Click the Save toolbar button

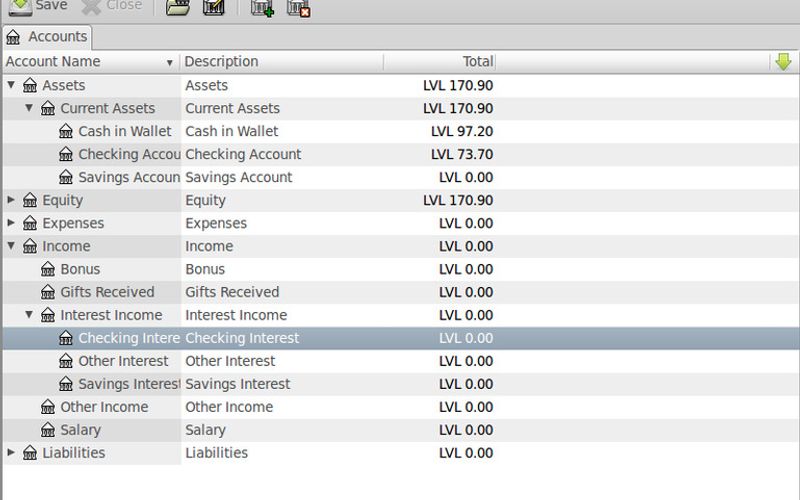coord(38,6)
